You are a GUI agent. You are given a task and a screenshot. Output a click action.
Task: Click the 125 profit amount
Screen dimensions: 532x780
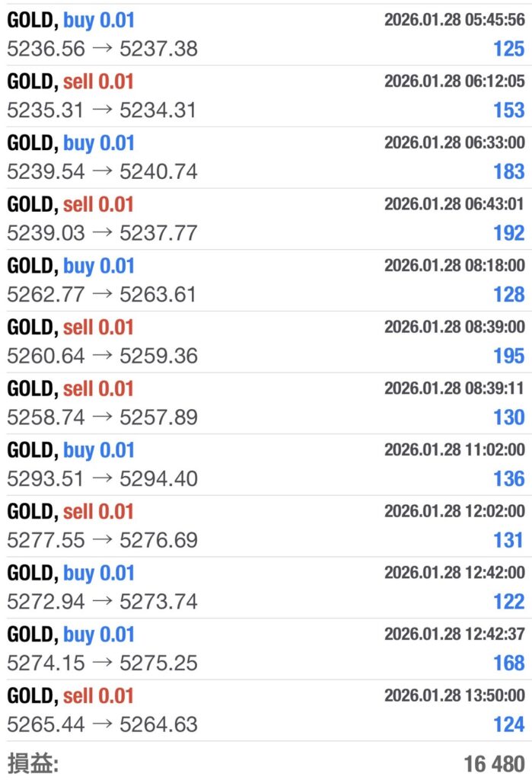pyautogui.click(x=508, y=49)
